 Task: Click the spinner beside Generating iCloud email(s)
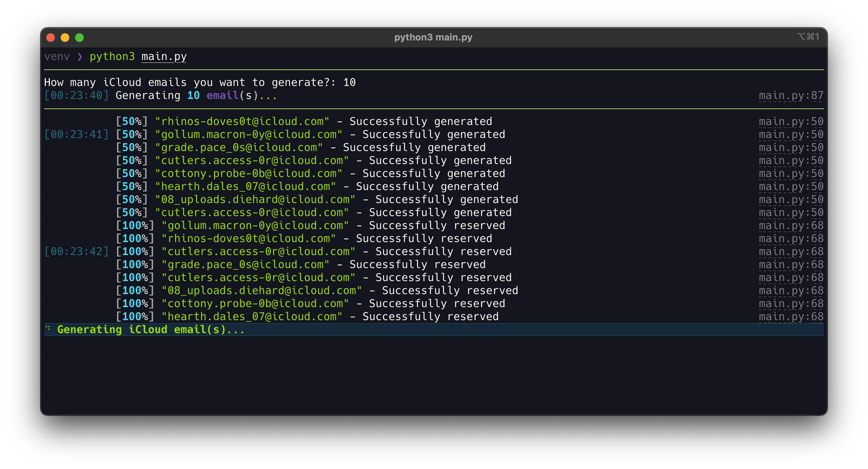(48, 328)
